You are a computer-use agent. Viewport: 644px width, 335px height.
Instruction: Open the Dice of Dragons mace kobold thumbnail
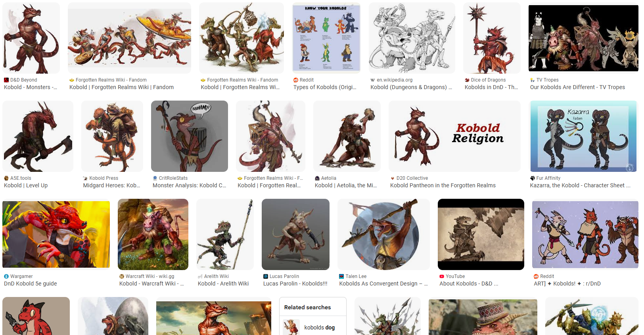click(x=492, y=38)
